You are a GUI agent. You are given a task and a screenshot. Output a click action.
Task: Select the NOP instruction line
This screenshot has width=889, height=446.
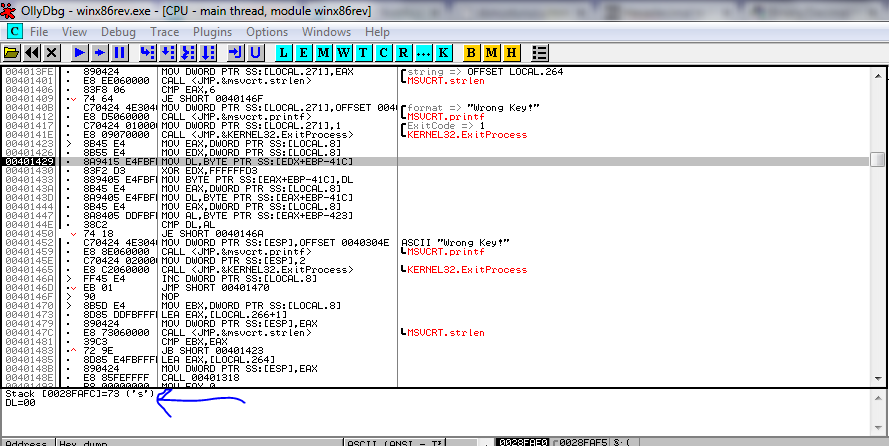point(169,296)
